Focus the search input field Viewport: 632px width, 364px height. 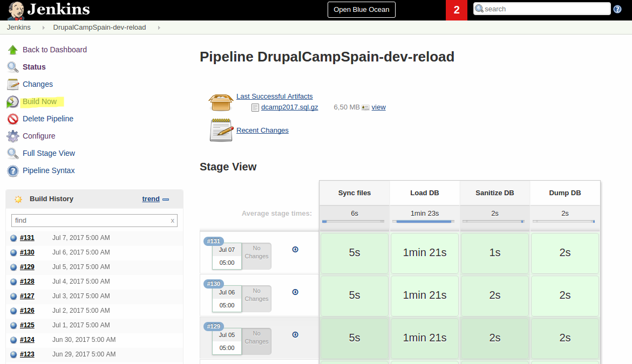pos(542,9)
